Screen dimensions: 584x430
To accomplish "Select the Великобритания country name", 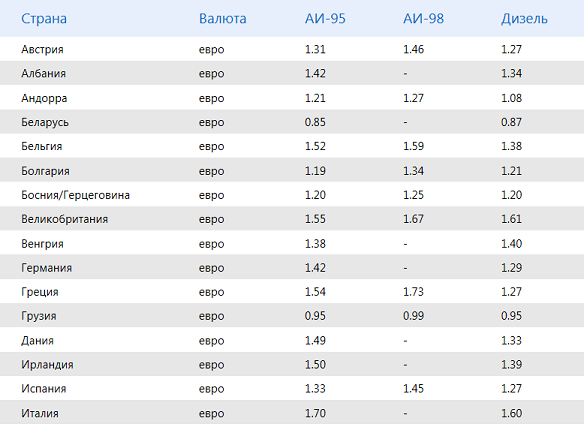I will tap(64, 219).
